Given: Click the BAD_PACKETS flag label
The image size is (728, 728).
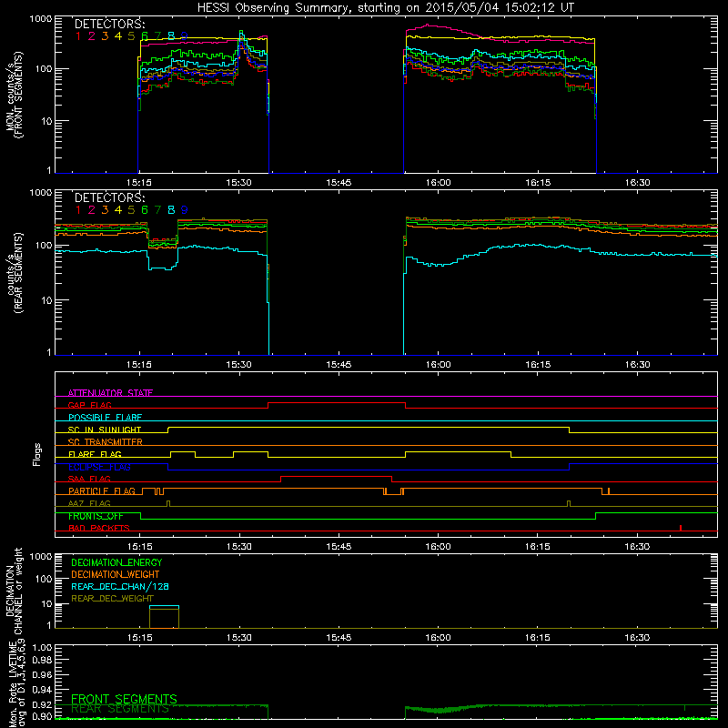Looking at the screenshot, I should point(99,528).
